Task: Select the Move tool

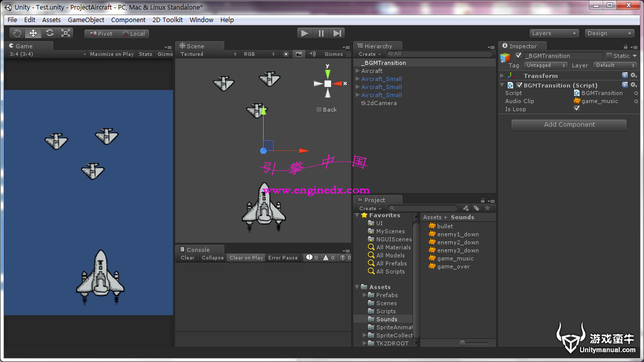Action: [33, 33]
